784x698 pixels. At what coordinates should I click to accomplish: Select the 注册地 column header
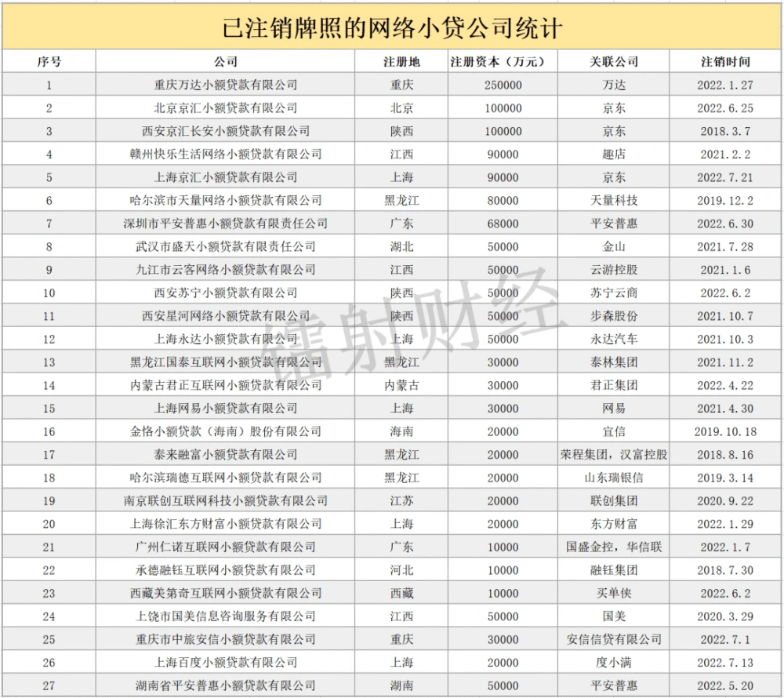401,61
